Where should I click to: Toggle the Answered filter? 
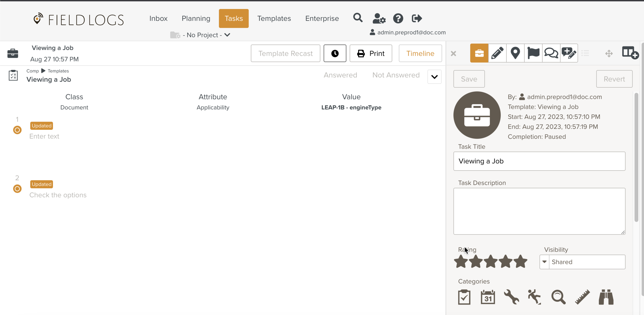pos(340,75)
